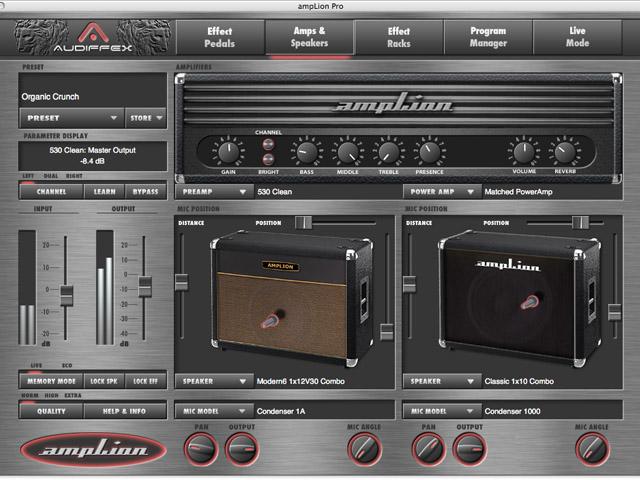
Task: Click the amplifier Volume knob
Action: 524,152
